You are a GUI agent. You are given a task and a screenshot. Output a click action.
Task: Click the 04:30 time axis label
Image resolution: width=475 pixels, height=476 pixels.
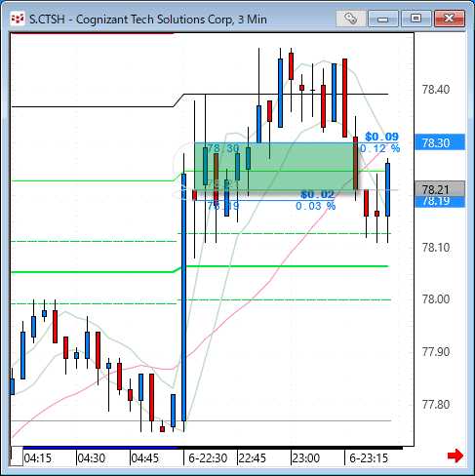coord(92,458)
